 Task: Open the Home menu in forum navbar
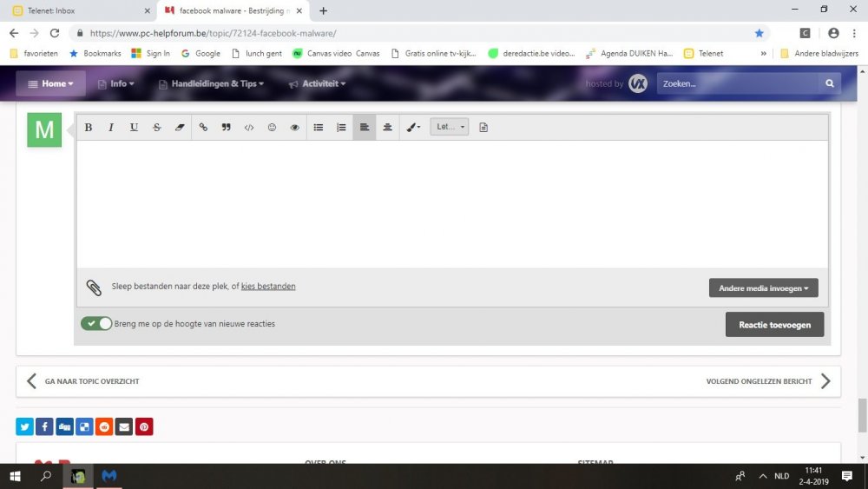click(50, 83)
